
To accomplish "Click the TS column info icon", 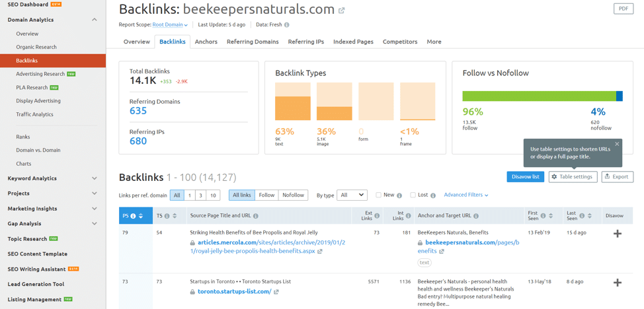I will coord(167,216).
